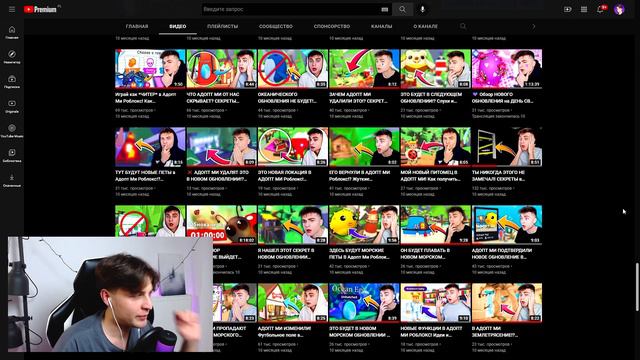Open the Ocean Egg thumbnail video

pos(364,302)
